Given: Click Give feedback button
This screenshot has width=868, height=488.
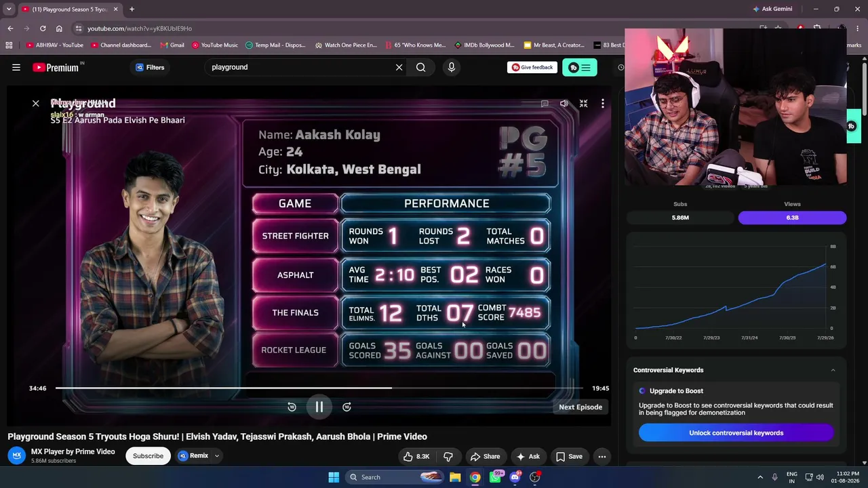Looking at the screenshot, I should tap(532, 67).
